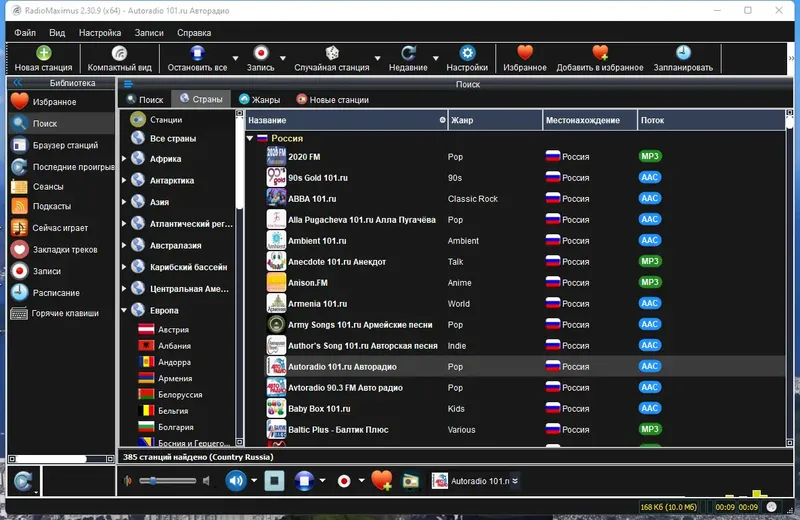
Task: Select the 2020 FM station row
Action: click(515, 157)
